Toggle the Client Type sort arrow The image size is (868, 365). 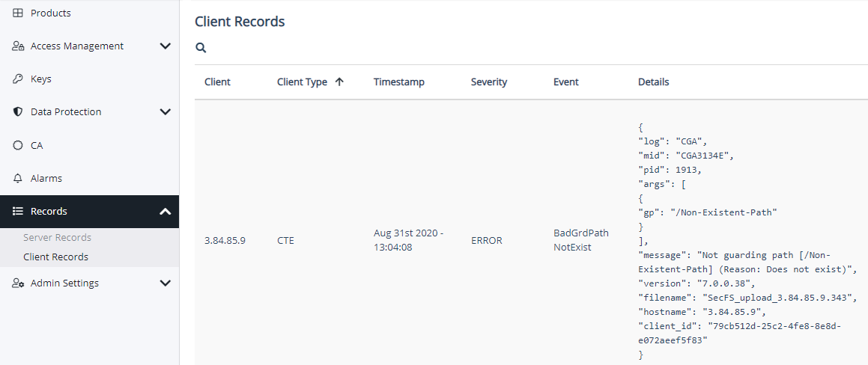coord(339,82)
